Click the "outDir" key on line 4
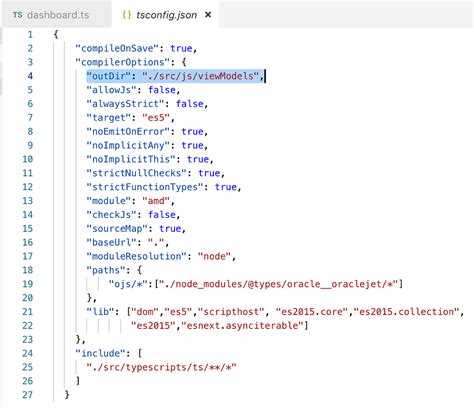 pos(109,76)
